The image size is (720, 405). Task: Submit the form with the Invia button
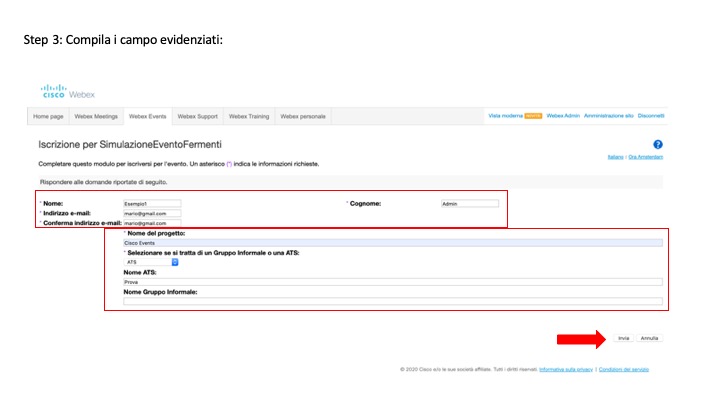(x=623, y=338)
